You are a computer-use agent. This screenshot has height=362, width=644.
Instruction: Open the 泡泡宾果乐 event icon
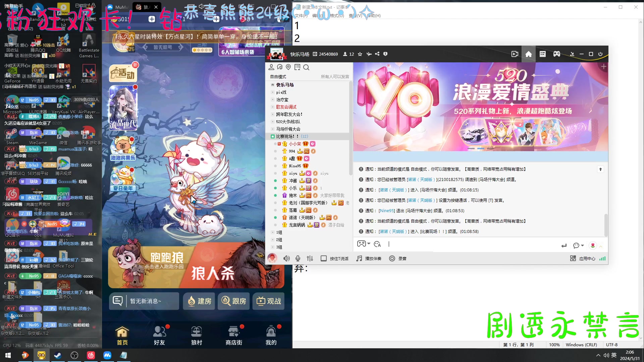click(123, 149)
